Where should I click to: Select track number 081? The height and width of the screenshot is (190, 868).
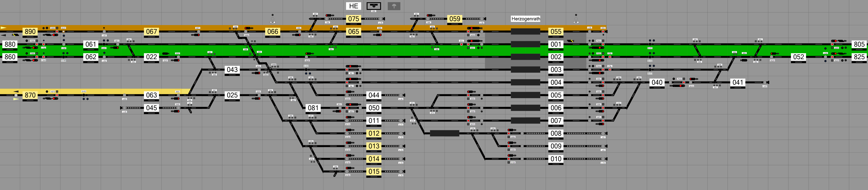[313, 108]
